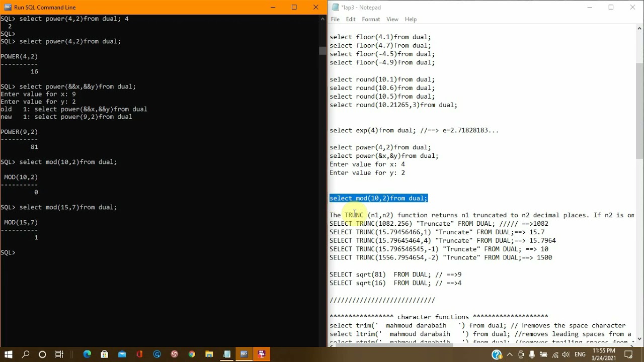Viewport: 644px width, 362px height.
Task: Launch Cortana circle icon
Action: (x=42, y=354)
